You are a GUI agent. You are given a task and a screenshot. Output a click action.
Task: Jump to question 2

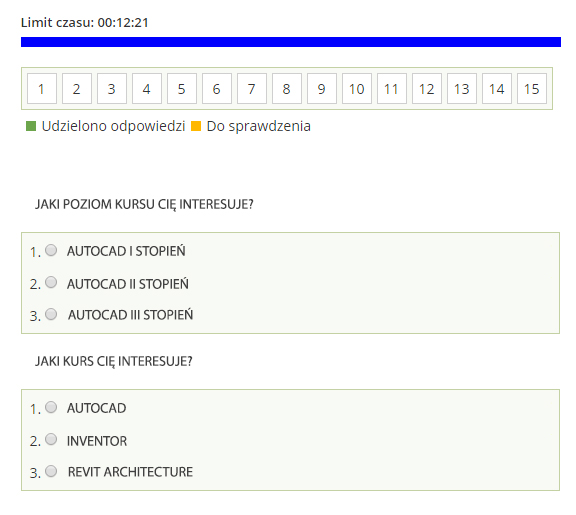77,89
